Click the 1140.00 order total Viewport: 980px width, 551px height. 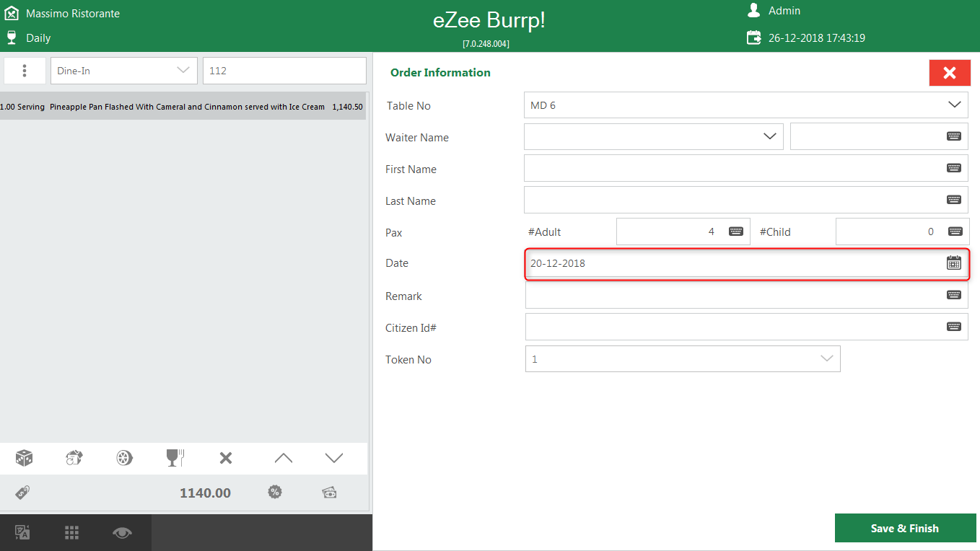click(x=205, y=493)
